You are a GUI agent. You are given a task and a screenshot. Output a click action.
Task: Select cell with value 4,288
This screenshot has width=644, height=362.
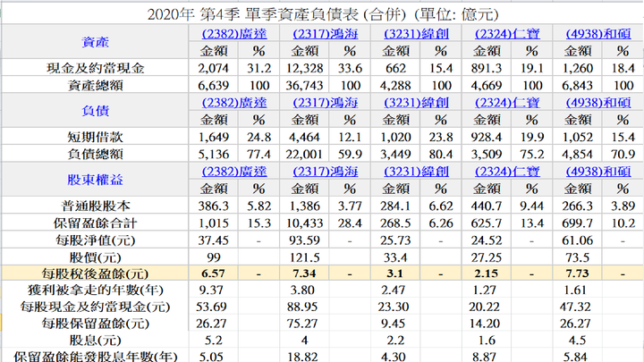click(395, 86)
